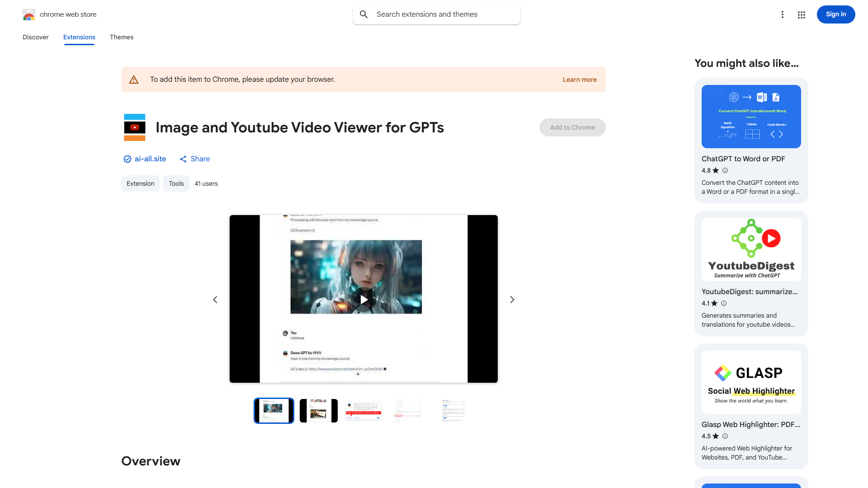The width and height of the screenshot is (868, 488).
Task: Visit the ai-all.site publisher link
Action: (150, 159)
